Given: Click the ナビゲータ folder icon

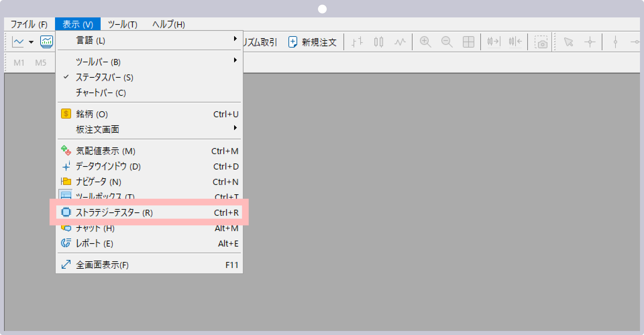Looking at the screenshot, I should pyautogui.click(x=66, y=182).
